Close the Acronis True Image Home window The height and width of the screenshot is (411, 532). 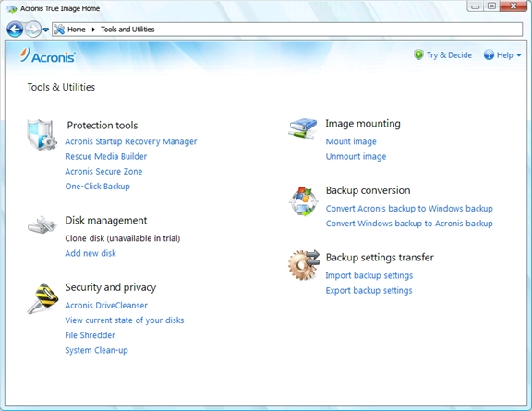click(514, 6)
